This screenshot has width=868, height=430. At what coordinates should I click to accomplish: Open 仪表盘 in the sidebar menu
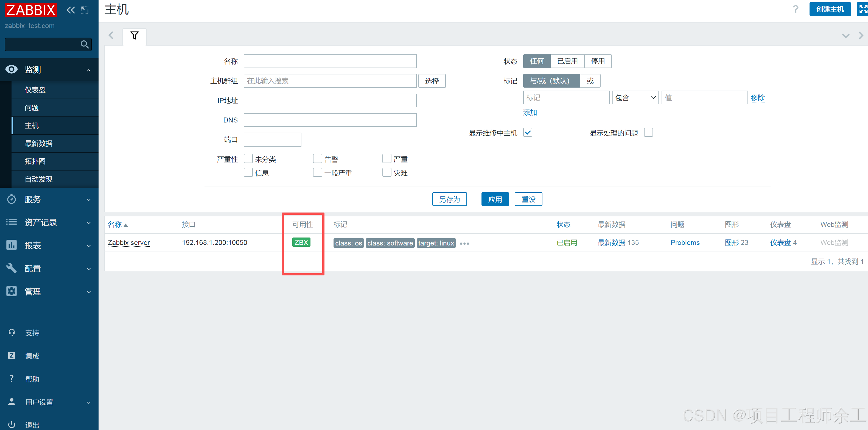click(35, 90)
